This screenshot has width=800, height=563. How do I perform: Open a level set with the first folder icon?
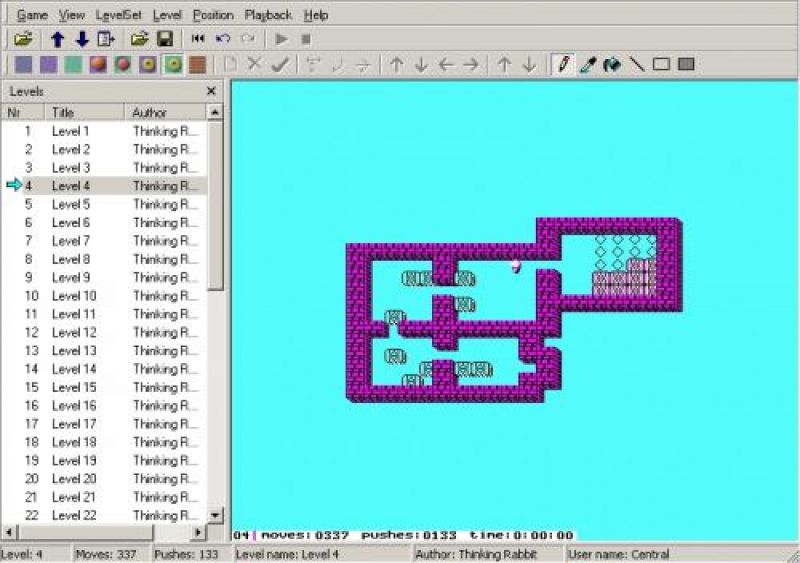pos(23,39)
